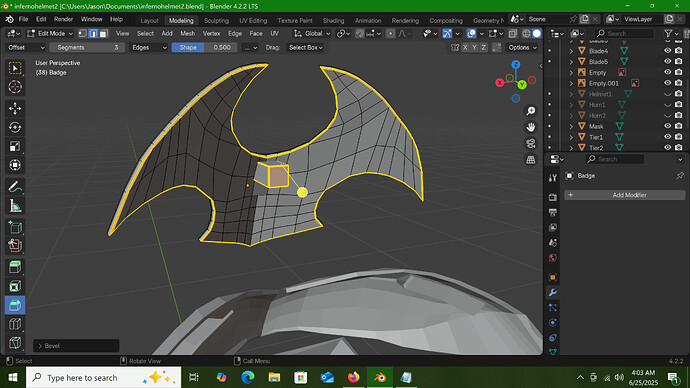Select the Select Box tool
The image size is (690, 388).
[x=15, y=68]
